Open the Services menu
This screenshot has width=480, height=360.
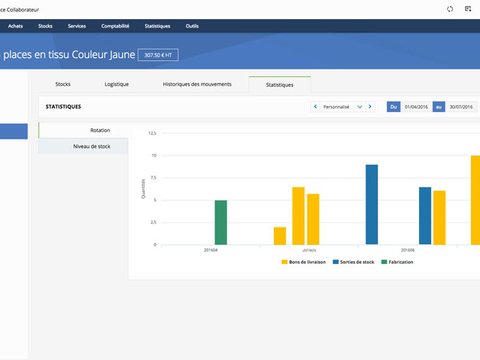pos(77,26)
